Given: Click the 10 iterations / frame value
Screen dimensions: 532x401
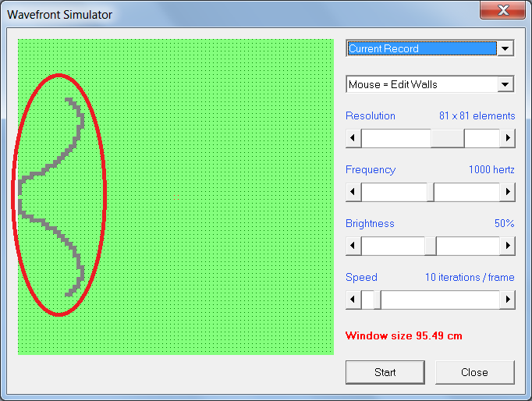Looking at the screenshot, I should (x=470, y=277).
